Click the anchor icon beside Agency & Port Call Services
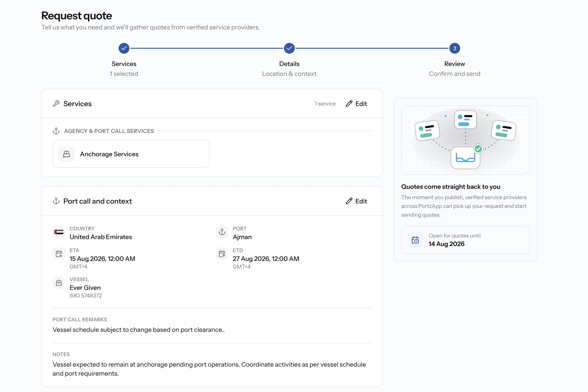The image size is (588, 392). (x=56, y=131)
